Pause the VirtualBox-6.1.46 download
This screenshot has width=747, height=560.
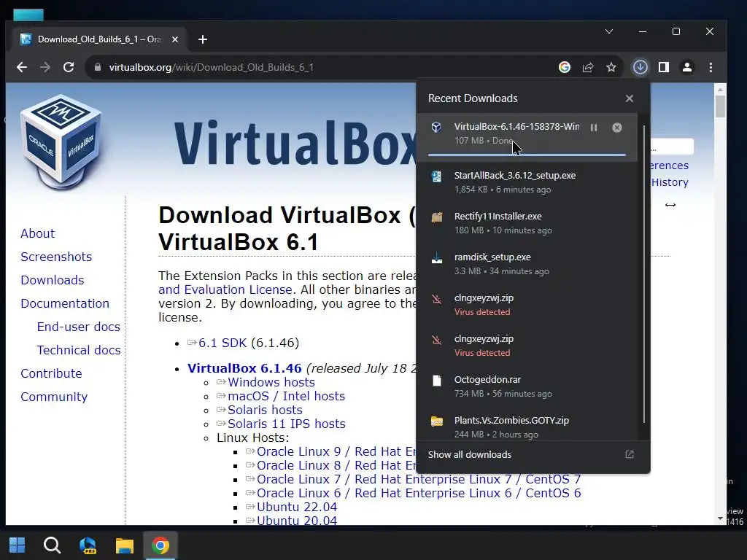click(594, 128)
